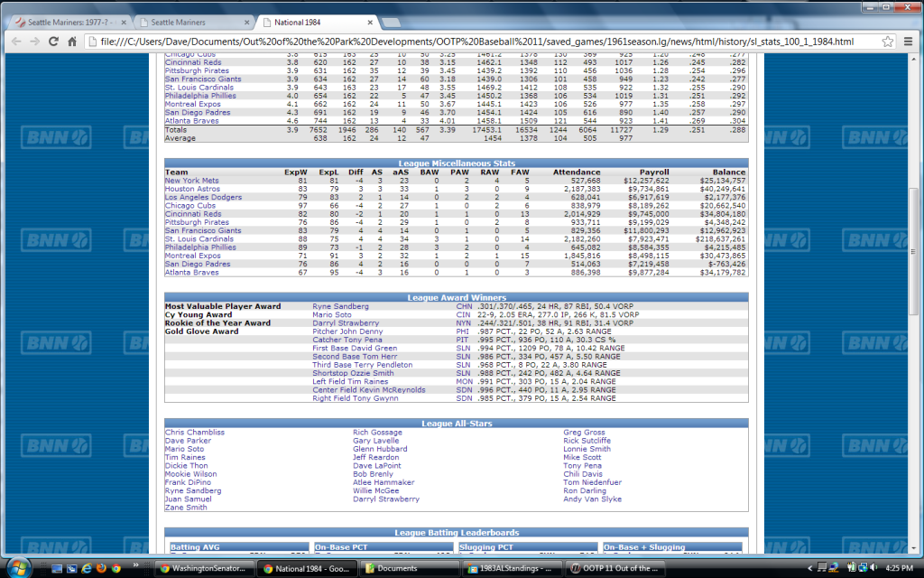Screen dimensions: 924x578
Task: Open San Francisco Giants link in Miscellaneous Stats
Action: point(203,230)
